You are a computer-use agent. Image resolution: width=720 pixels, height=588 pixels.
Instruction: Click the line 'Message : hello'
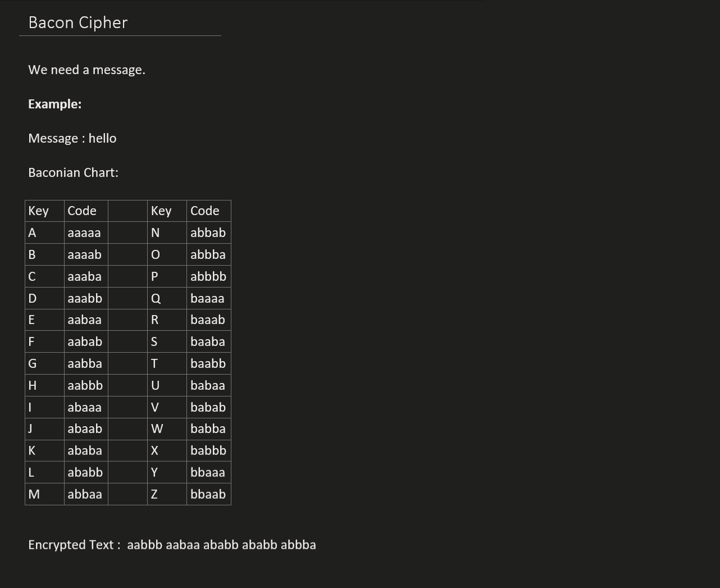(x=72, y=138)
